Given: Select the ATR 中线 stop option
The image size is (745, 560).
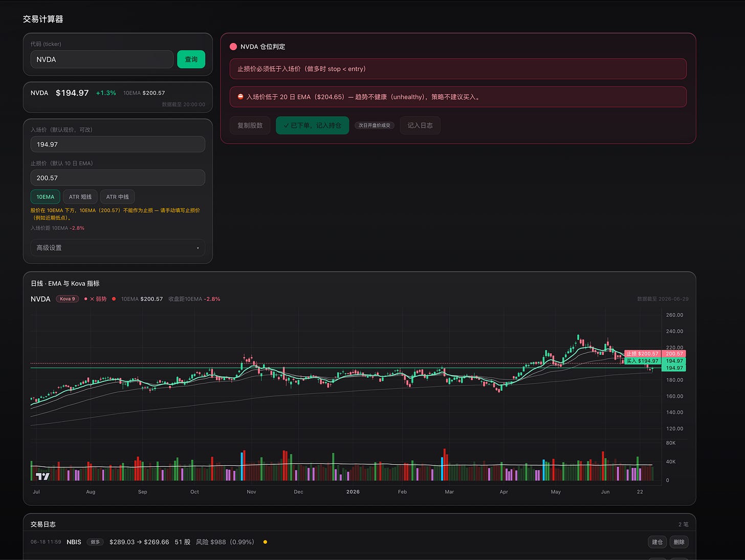Looking at the screenshot, I should click(117, 197).
